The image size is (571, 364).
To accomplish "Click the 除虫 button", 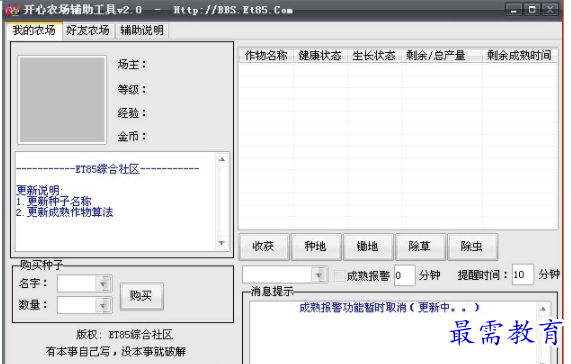I will 472,246.
